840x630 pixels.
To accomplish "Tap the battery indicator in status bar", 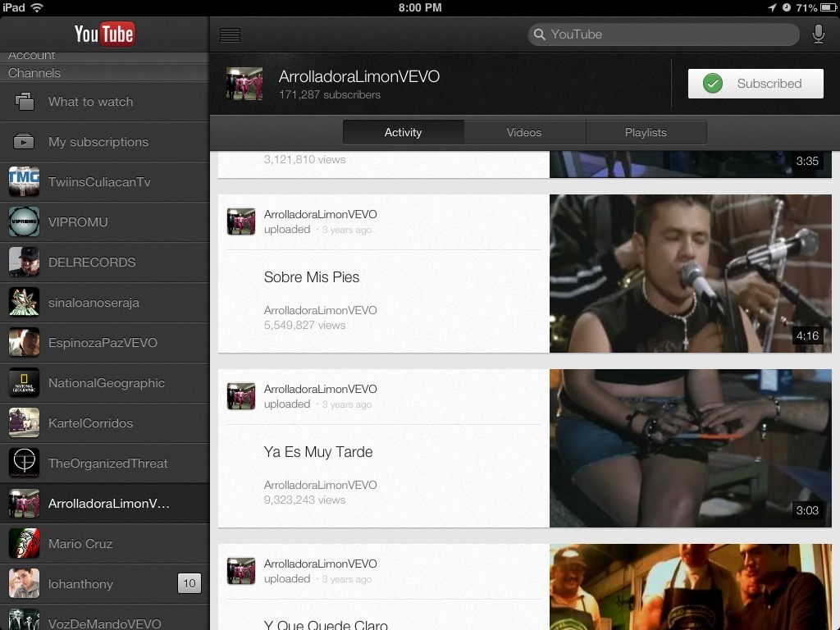I will coord(829,7).
